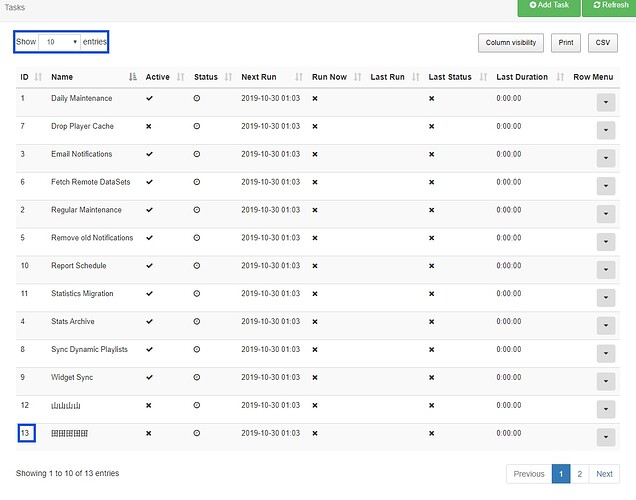Click Next Run date of Regular Maintenance
The width and height of the screenshot is (636, 500).
click(x=271, y=210)
